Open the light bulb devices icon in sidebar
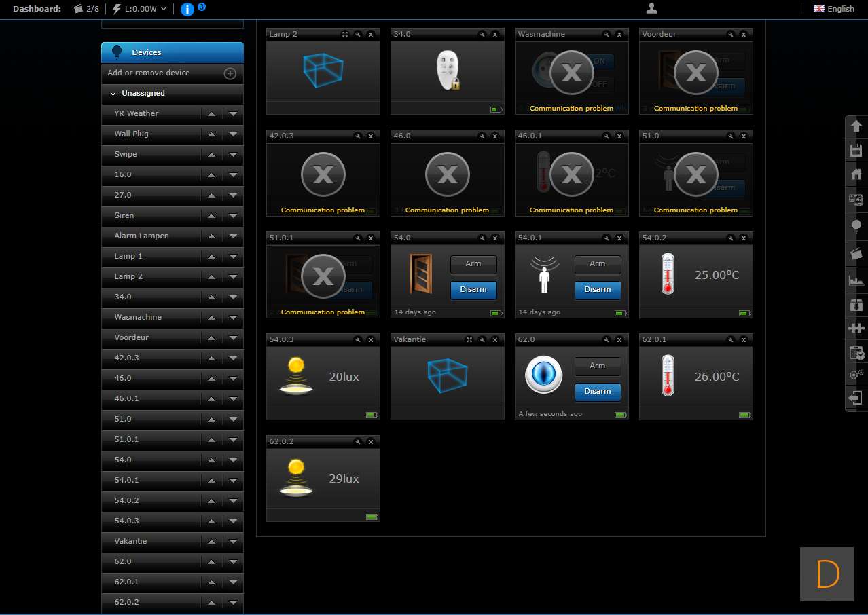The height and width of the screenshot is (615, 868). point(856,225)
